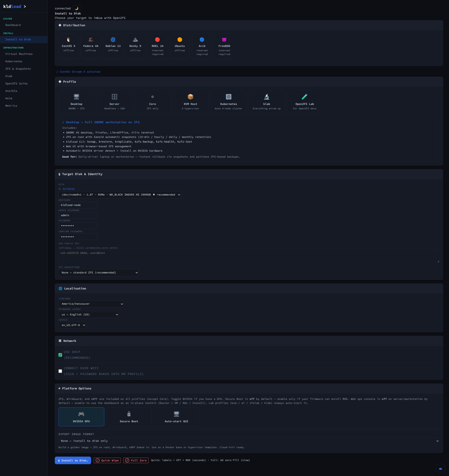The image size is (449, 476).
Task: Click the REFRESH disk link
Action: [67, 189]
